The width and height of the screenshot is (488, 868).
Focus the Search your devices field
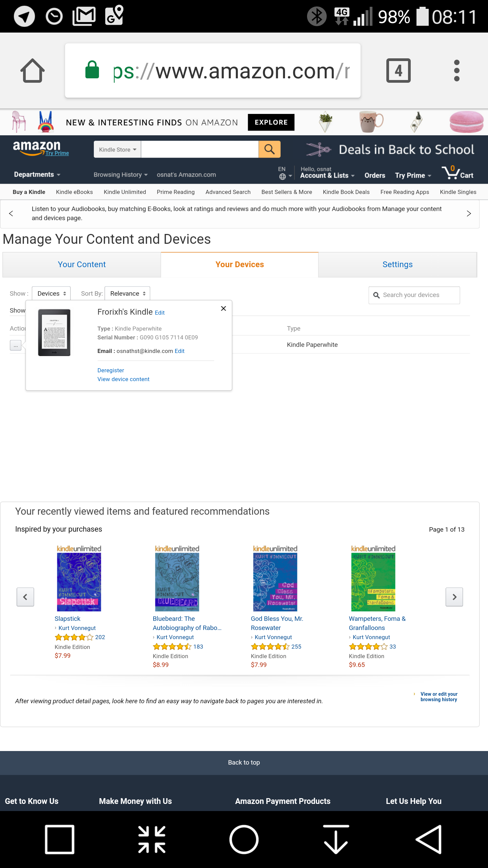414,295
